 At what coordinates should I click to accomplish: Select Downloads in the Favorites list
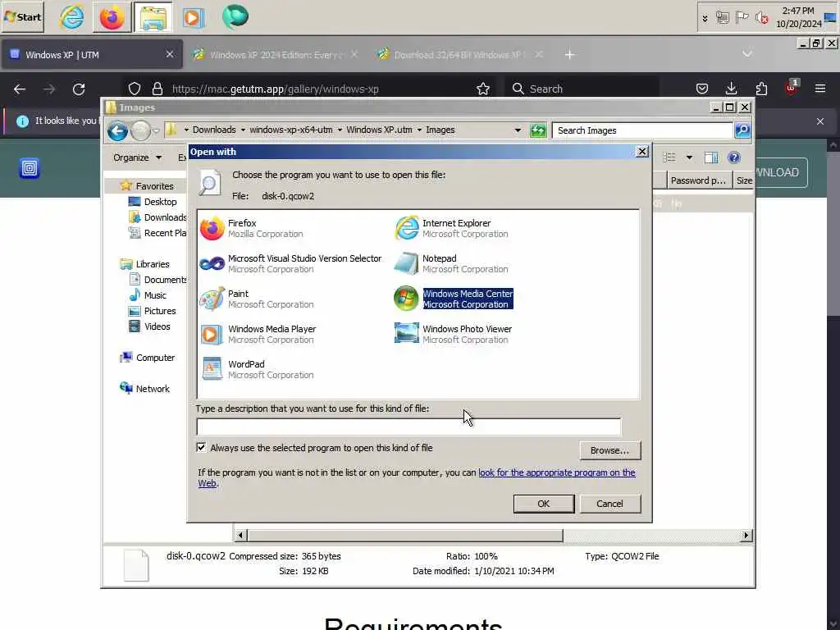click(157, 217)
